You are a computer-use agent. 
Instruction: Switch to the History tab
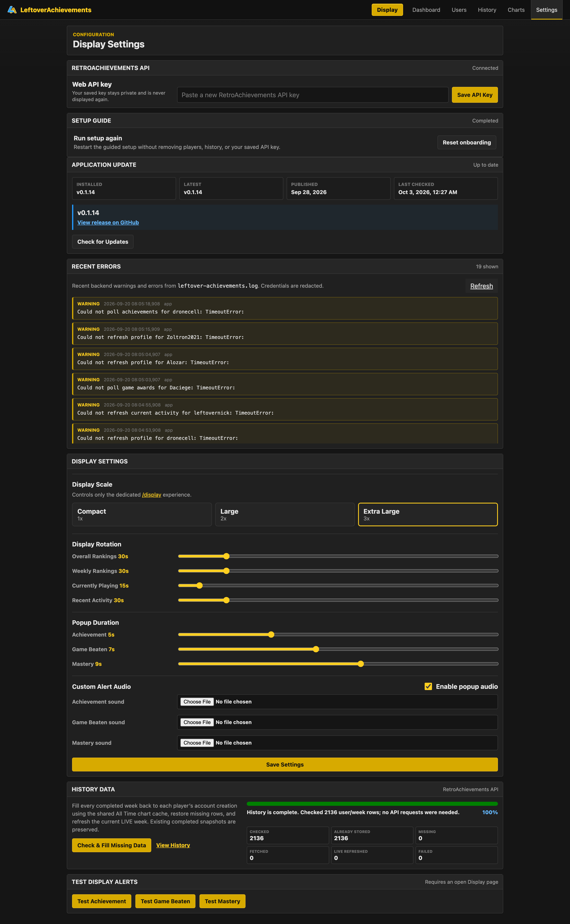[487, 10]
